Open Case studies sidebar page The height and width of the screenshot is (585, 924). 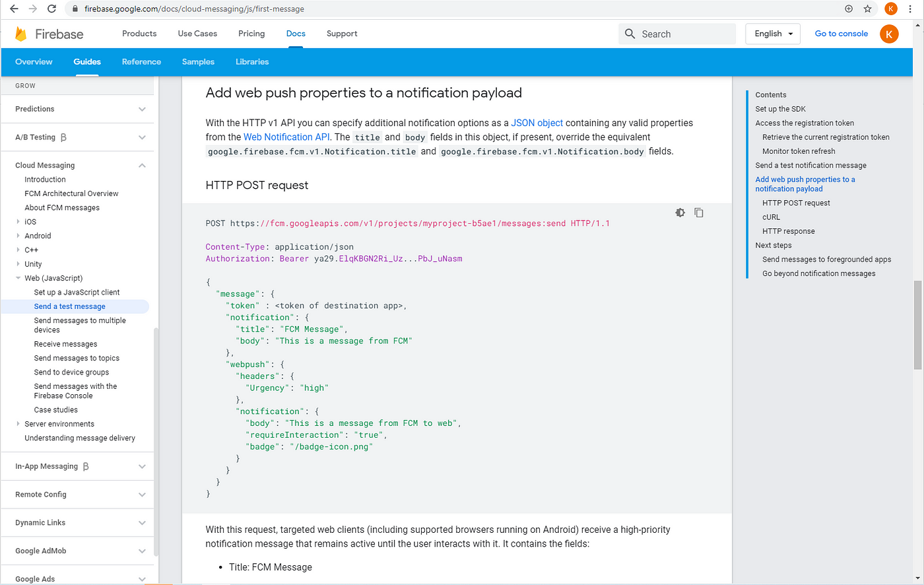[x=55, y=410]
